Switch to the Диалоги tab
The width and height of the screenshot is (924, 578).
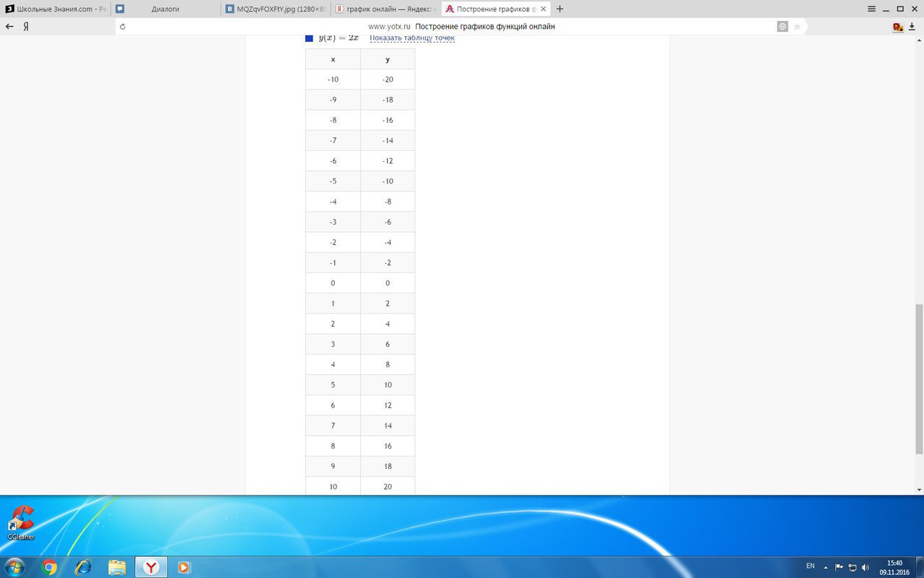(165, 9)
